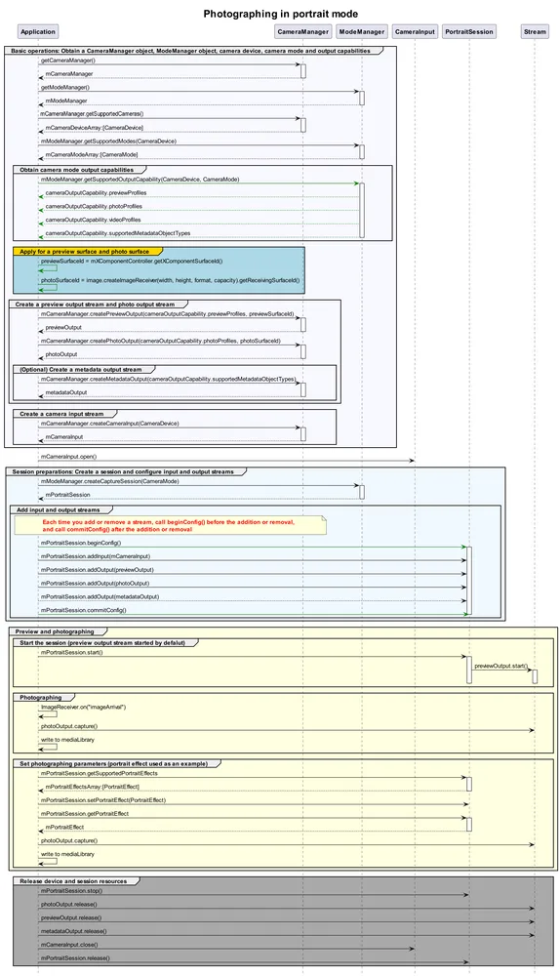This screenshot has width=560, height=976.
Task: Click the getSupportedOutputCapability message label
Action: tap(140, 180)
